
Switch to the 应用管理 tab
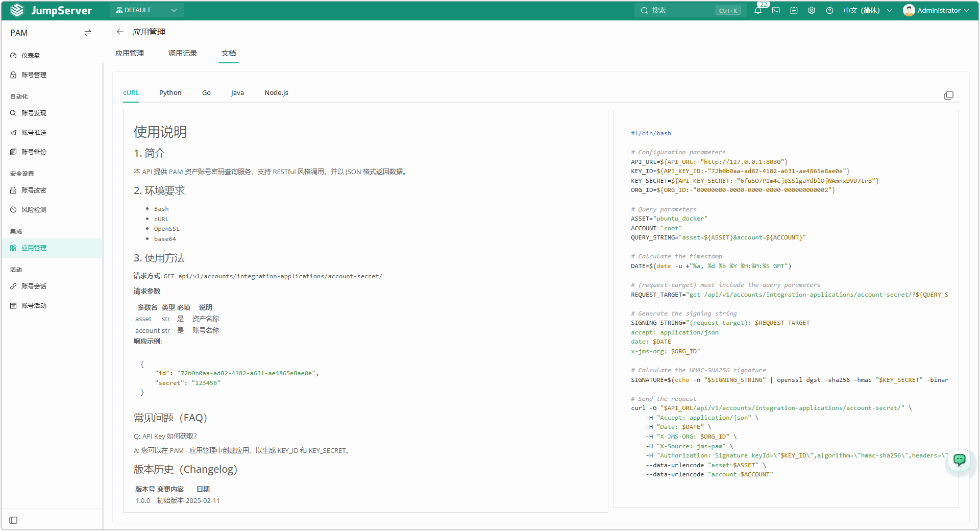(130, 53)
